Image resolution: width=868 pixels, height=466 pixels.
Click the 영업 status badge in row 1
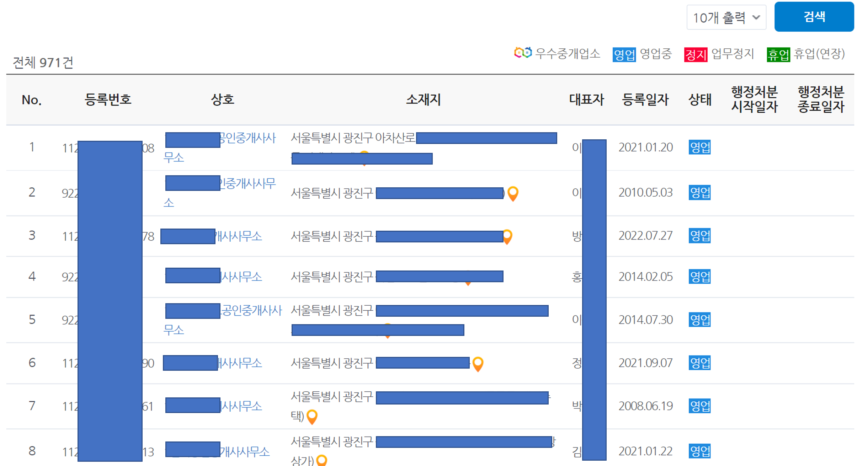click(x=699, y=147)
